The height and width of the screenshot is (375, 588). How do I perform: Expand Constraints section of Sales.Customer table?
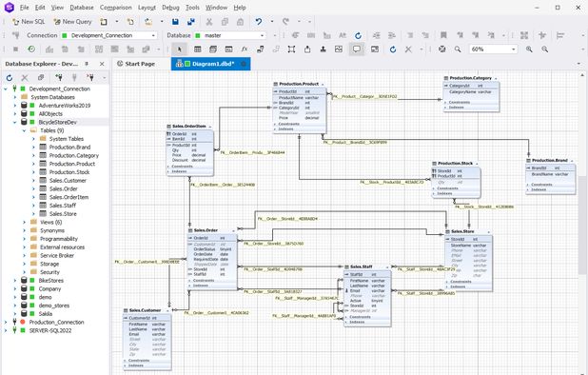point(125,361)
